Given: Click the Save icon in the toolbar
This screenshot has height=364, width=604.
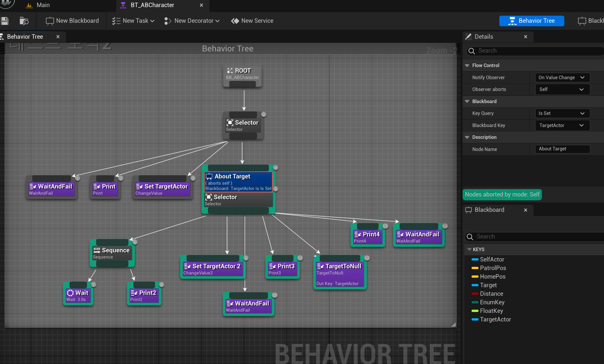Looking at the screenshot, I should coord(5,21).
